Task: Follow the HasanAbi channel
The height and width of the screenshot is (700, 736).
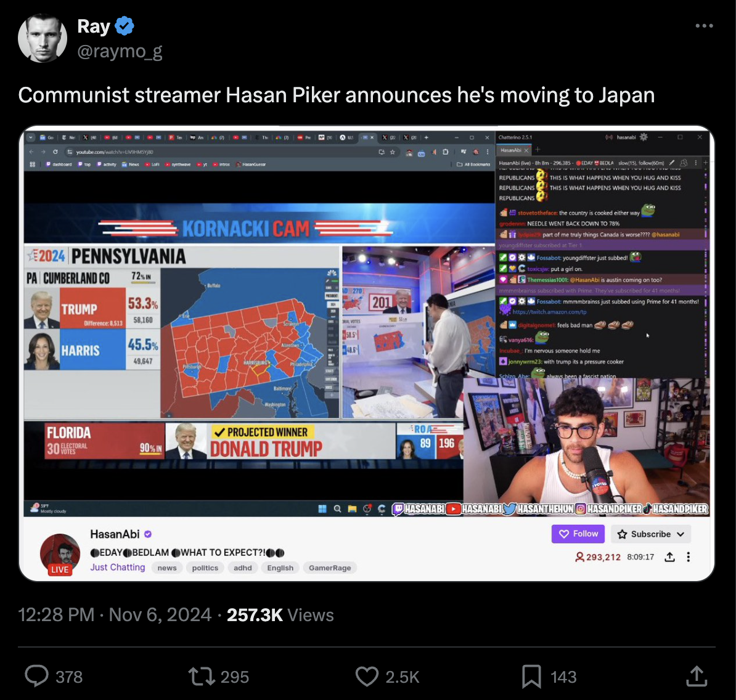Action: pos(578,534)
